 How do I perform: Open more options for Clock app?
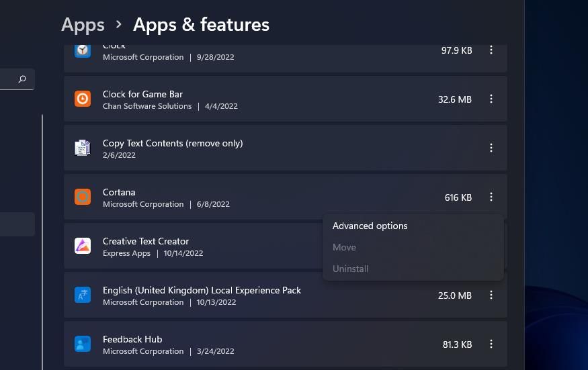491,50
